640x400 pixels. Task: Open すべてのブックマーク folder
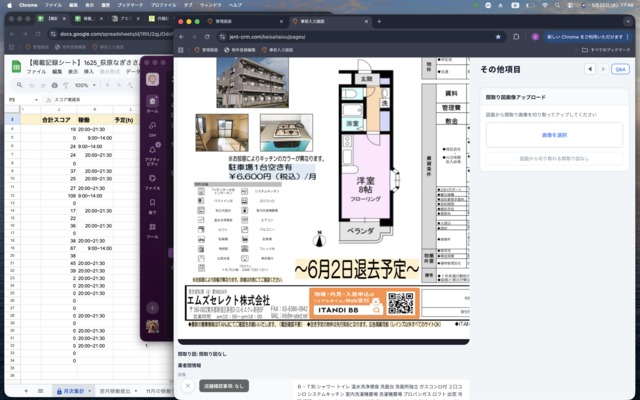[606, 50]
